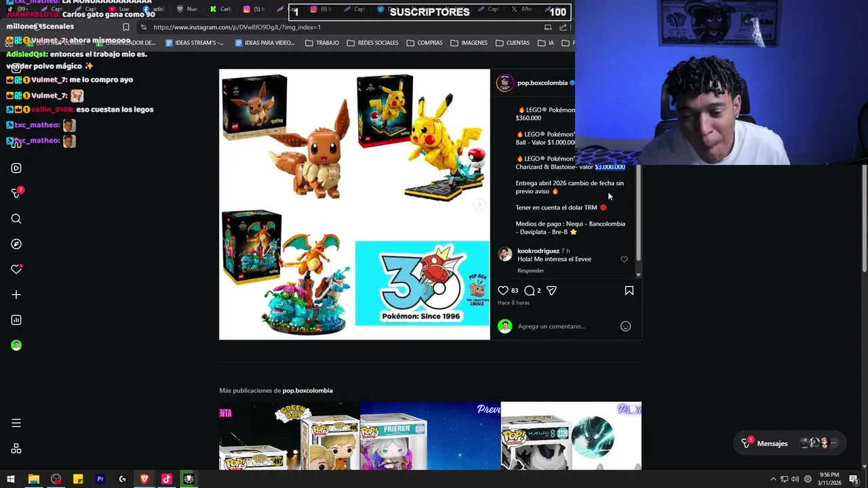Open own profile avatar in sidebar
The width and height of the screenshot is (868, 488).
16,345
